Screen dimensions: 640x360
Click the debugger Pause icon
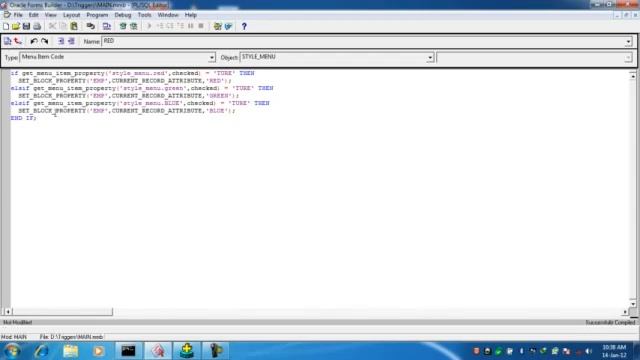click(191, 27)
